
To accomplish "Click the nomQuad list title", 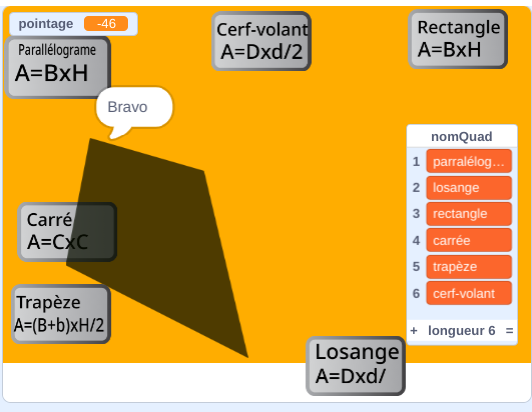I will pyautogui.click(x=462, y=137).
